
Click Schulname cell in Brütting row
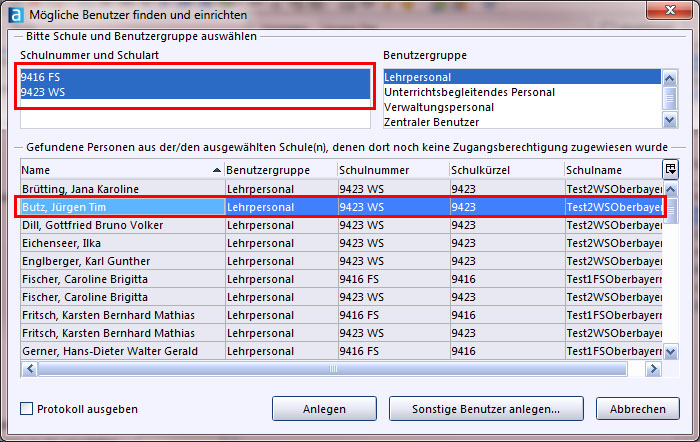tap(613, 189)
